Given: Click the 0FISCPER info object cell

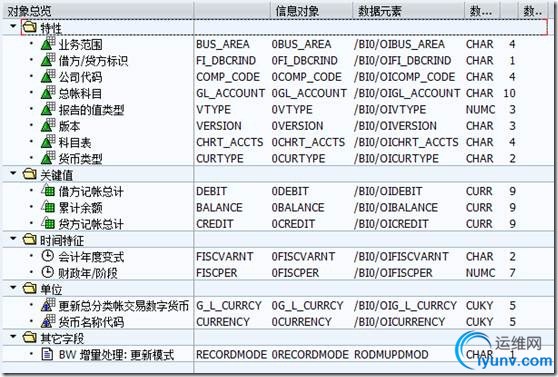Looking at the screenshot, I should click(x=295, y=273).
